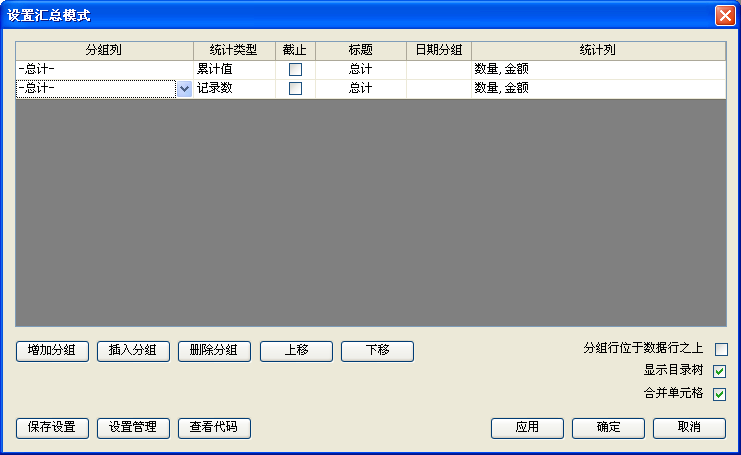Open 设置管理 settings manager
The width and height of the screenshot is (741, 455).
(x=134, y=428)
